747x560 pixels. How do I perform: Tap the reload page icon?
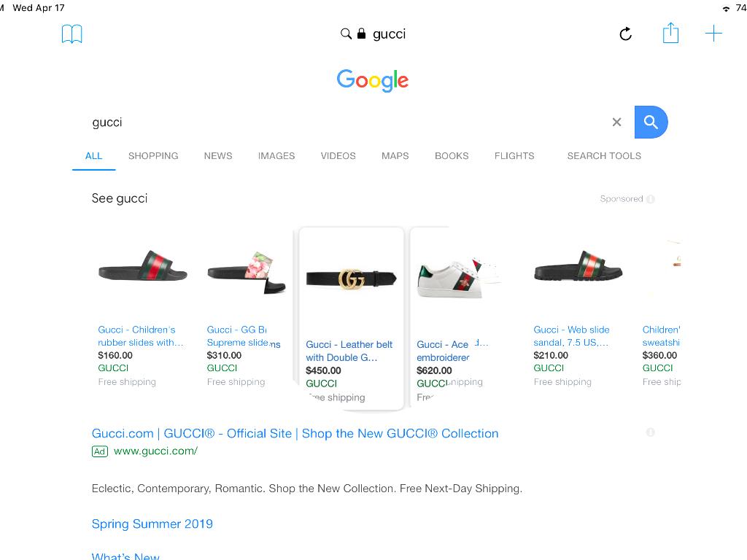tap(625, 34)
